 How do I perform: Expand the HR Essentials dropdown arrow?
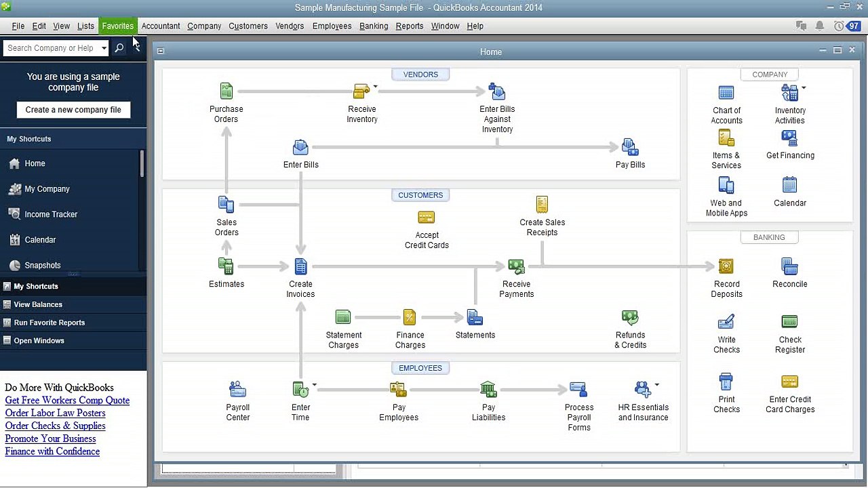656,385
